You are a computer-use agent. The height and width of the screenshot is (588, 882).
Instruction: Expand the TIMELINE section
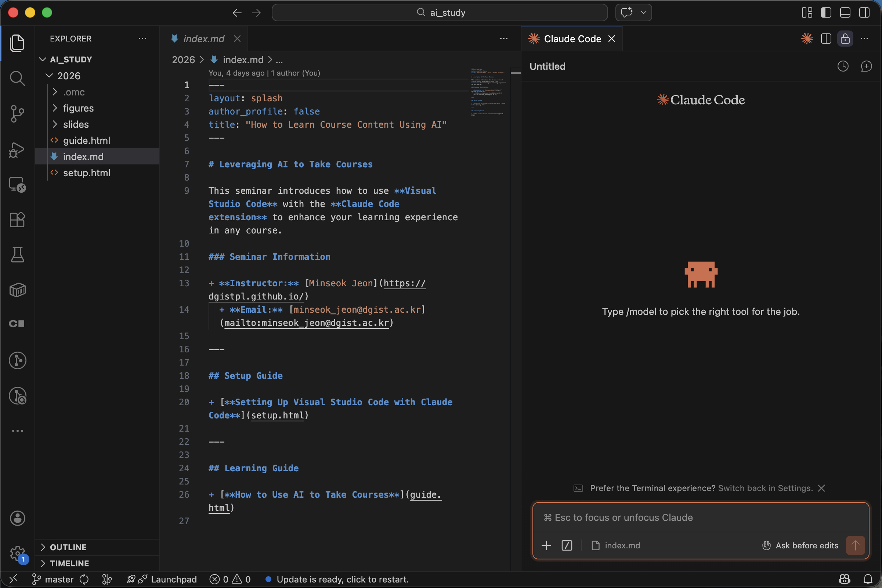coord(98,563)
